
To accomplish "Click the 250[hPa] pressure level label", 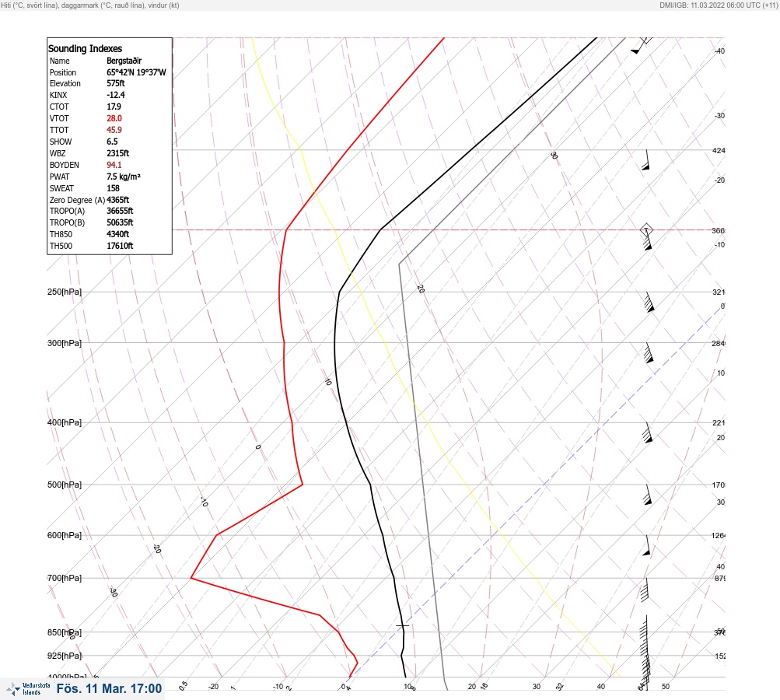I will pos(65,292).
